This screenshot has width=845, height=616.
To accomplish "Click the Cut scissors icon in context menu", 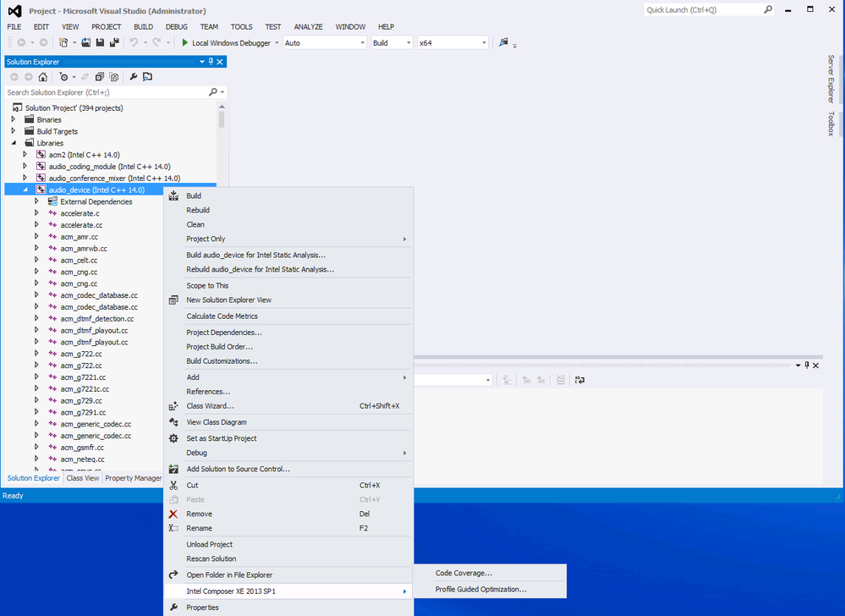I will [x=173, y=485].
